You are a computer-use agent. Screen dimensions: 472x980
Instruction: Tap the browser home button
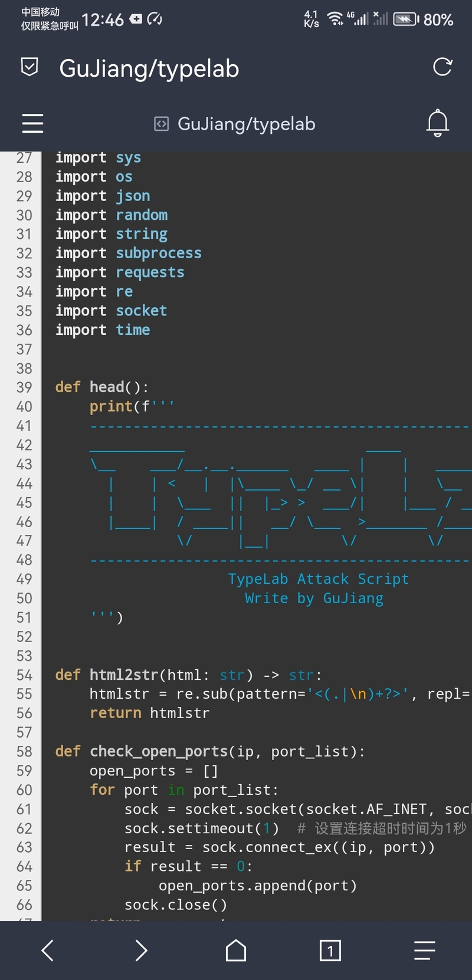point(236,950)
